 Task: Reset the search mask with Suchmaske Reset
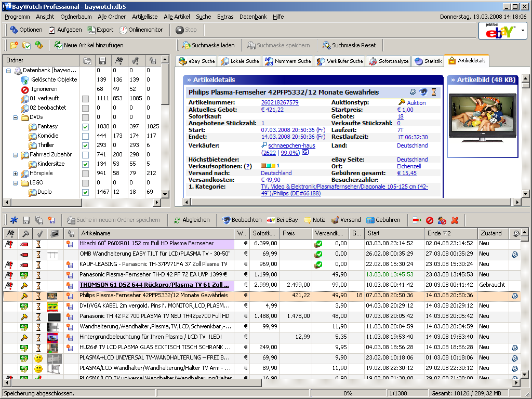point(349,45)
